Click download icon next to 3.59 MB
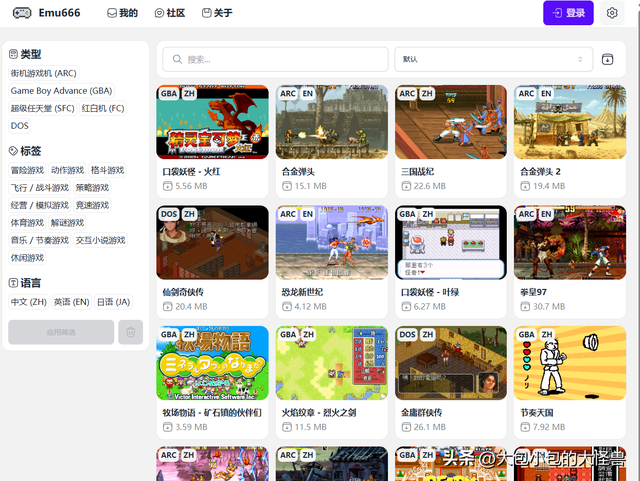 [167, 427]
